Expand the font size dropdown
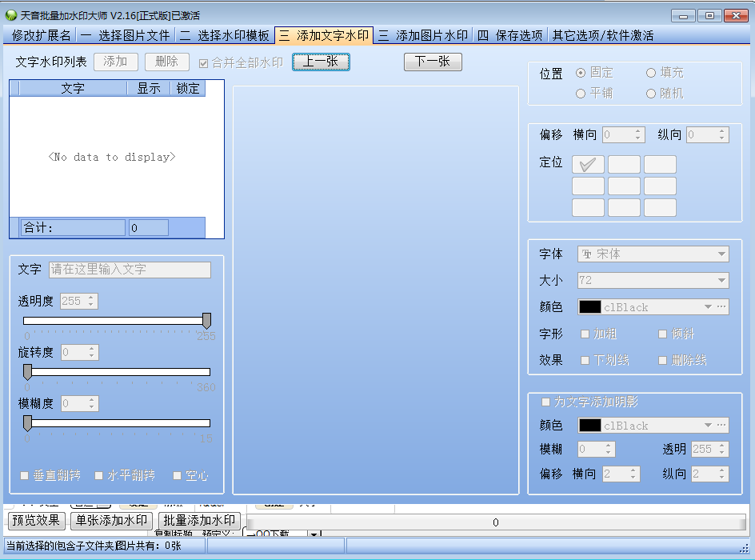Screen dimensions: 755x560 tap(722, 281)
